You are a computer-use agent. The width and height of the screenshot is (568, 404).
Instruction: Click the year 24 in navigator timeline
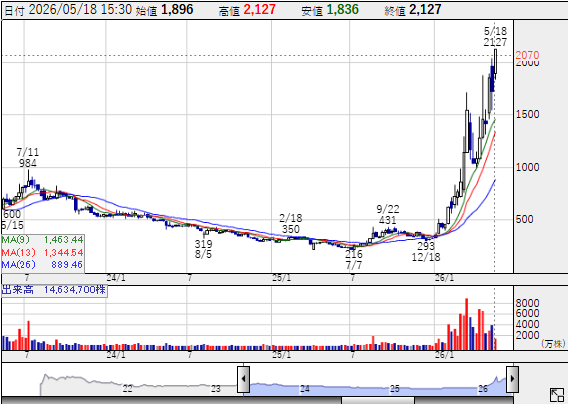click(x=305, y=389)
